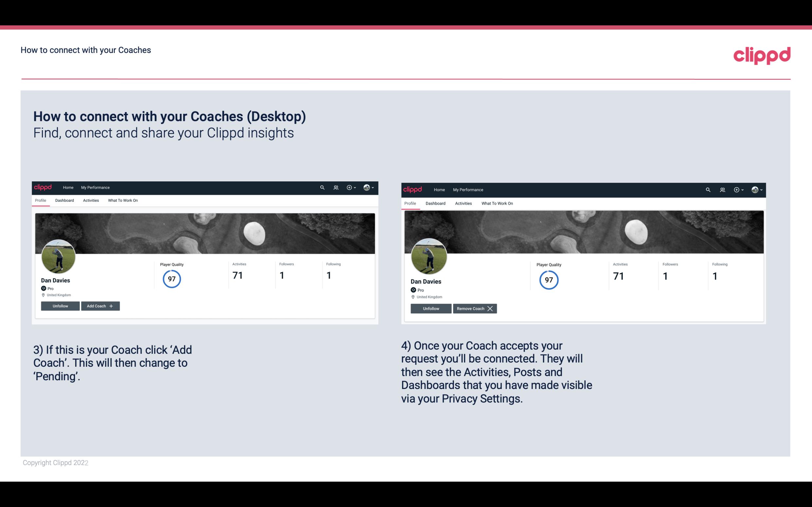Viewport: 812px width, 507px height.
Task: Click the search icon in top bar
Action: pos(322,187)
